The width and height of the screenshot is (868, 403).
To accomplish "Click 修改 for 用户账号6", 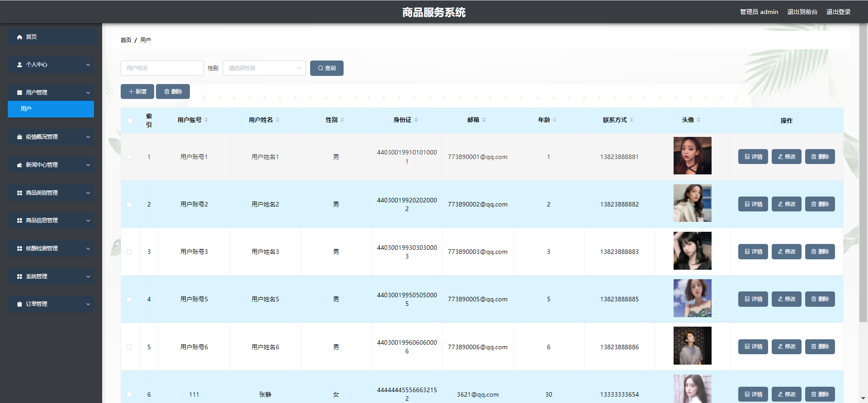I will point(787,347).
